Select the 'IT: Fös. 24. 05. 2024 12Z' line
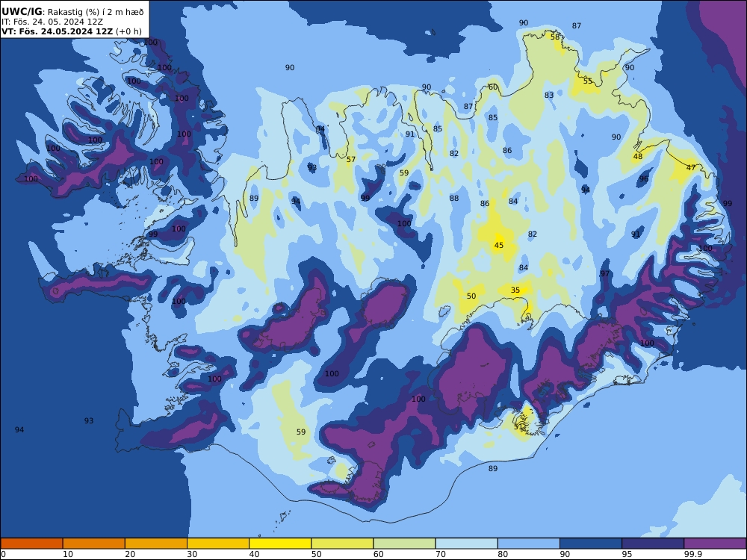 (x=52, y=22)
